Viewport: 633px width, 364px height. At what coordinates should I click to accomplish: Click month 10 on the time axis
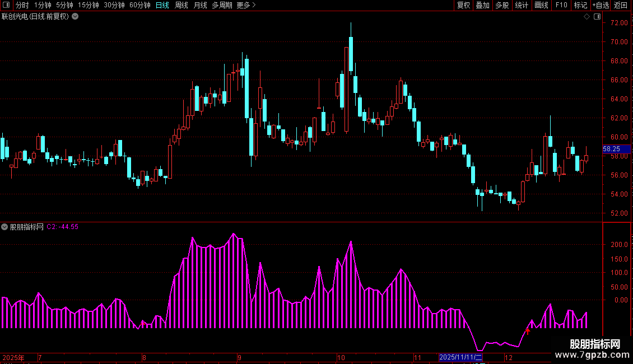tap(341, 357)
